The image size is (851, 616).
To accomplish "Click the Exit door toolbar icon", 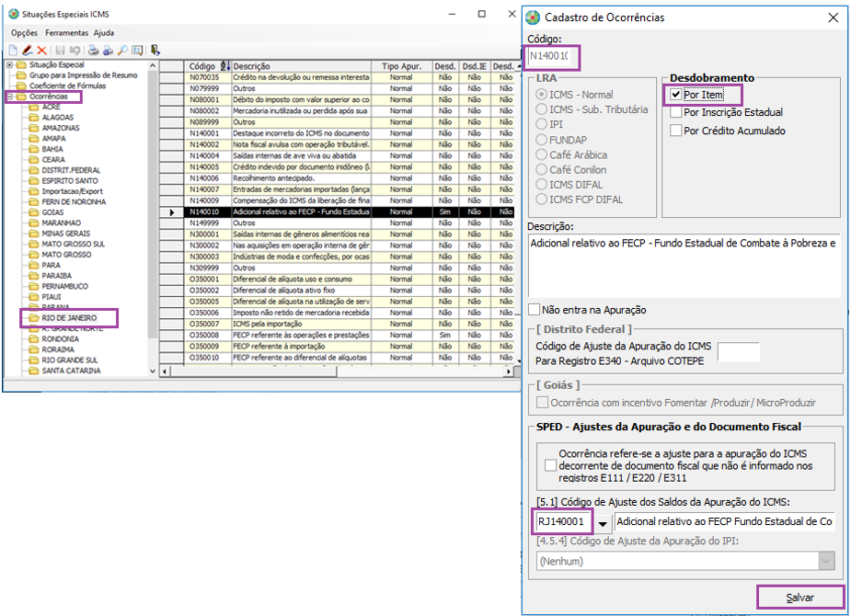I will (155, 51).
